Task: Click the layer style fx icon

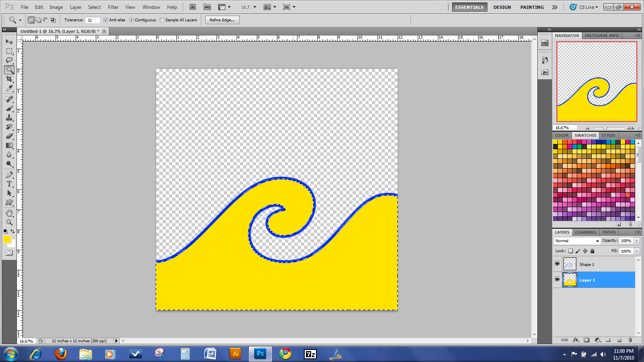Action: click(576, 340)
